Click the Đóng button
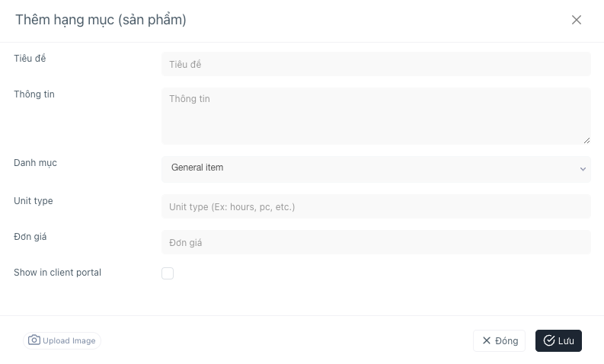Image resolution: width=604 pixels, height=364 pixels. [499, 340]
